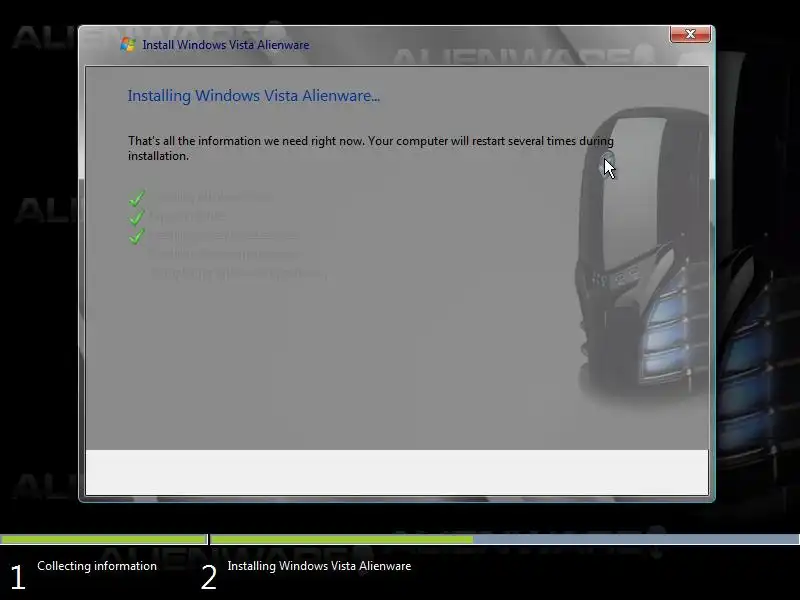The image size is (800, 600).
Task: Click the Windows flag icon in title bar
Action: [x=128, y=44]
